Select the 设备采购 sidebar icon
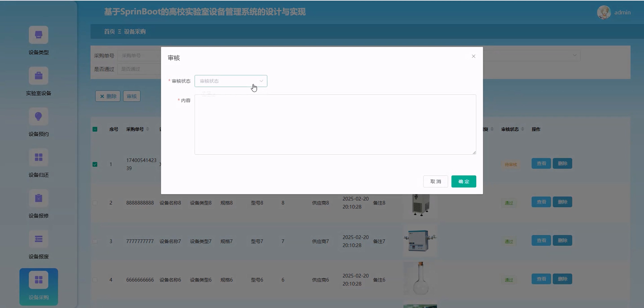Image resolution: width=644 pixels, height=308 pixels. click(x=38, y=280)
